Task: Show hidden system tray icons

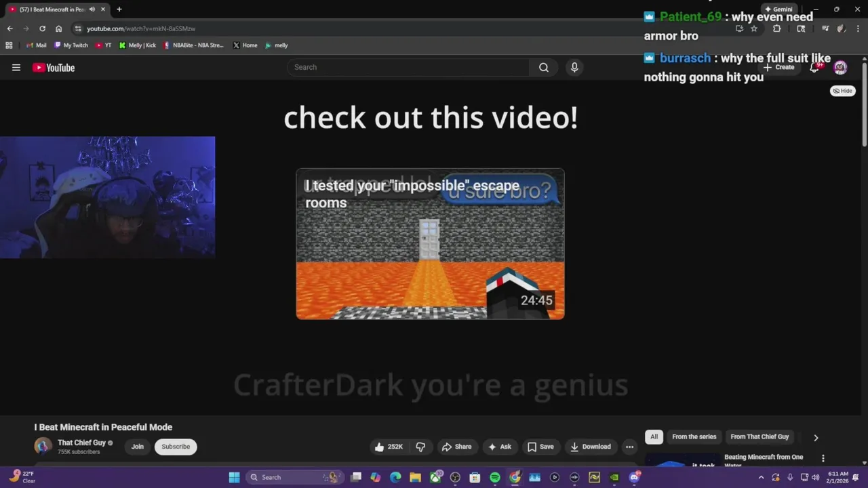Action: (x=761, y=477)
